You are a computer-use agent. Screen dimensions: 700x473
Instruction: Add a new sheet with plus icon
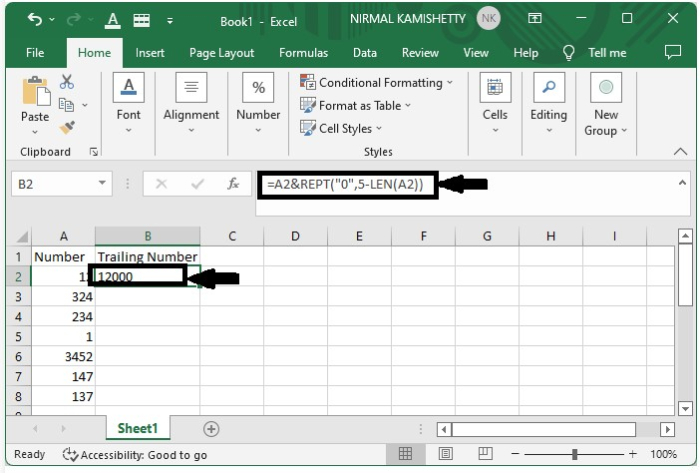coord(211,428)
